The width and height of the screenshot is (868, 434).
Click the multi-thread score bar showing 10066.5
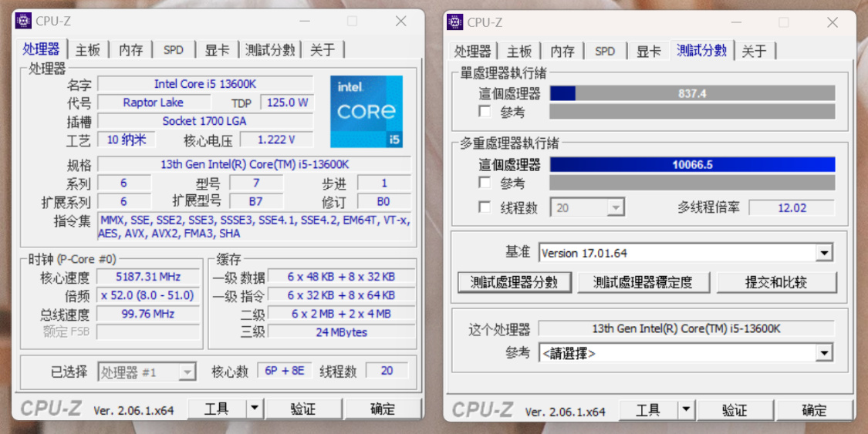point(692,165)
